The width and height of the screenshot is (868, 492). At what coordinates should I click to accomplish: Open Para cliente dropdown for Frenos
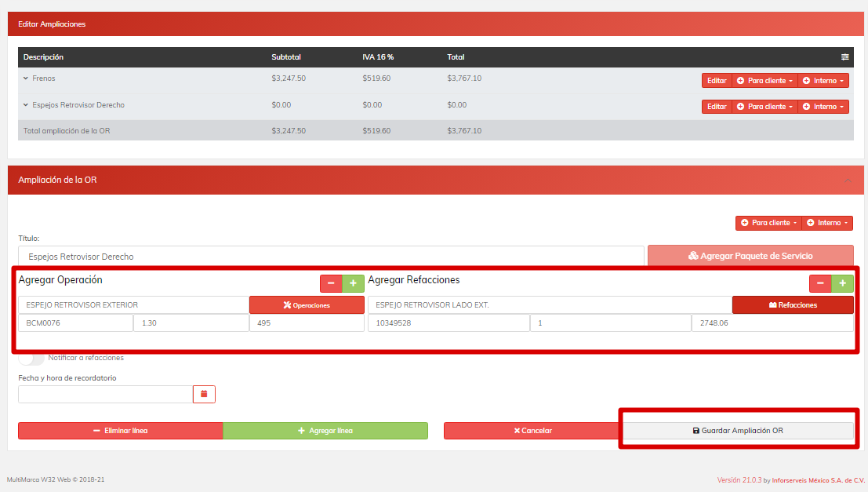764,81
